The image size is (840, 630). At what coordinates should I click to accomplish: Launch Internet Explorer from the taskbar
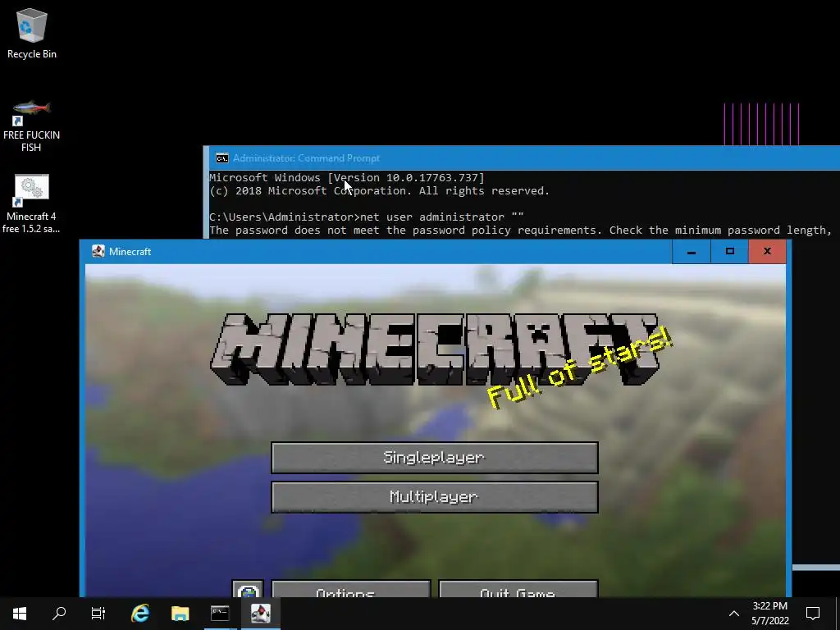click(140, 614)
